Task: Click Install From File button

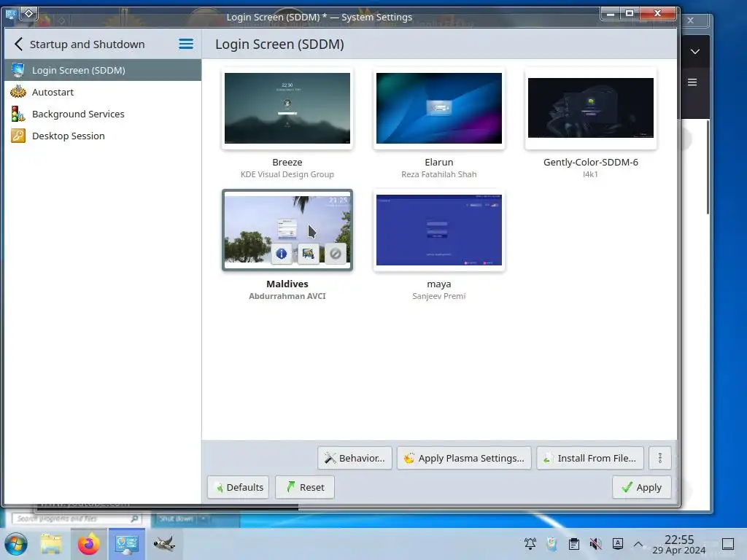Action: pyautogui.click(x=590, y=458)
